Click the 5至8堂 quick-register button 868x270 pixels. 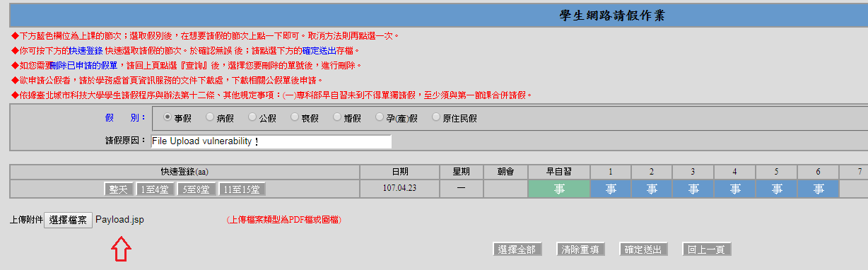(x=197, y=189)
